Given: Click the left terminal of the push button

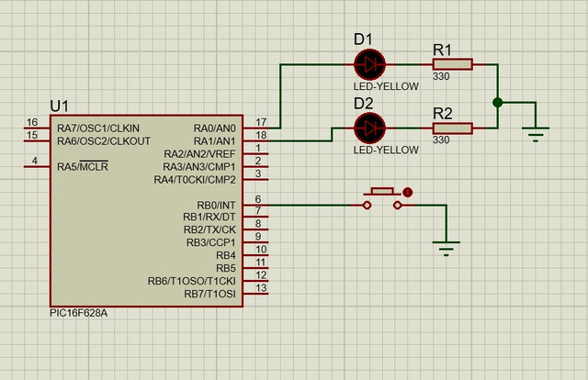Looking at the screenshot, I should [367, 206].
